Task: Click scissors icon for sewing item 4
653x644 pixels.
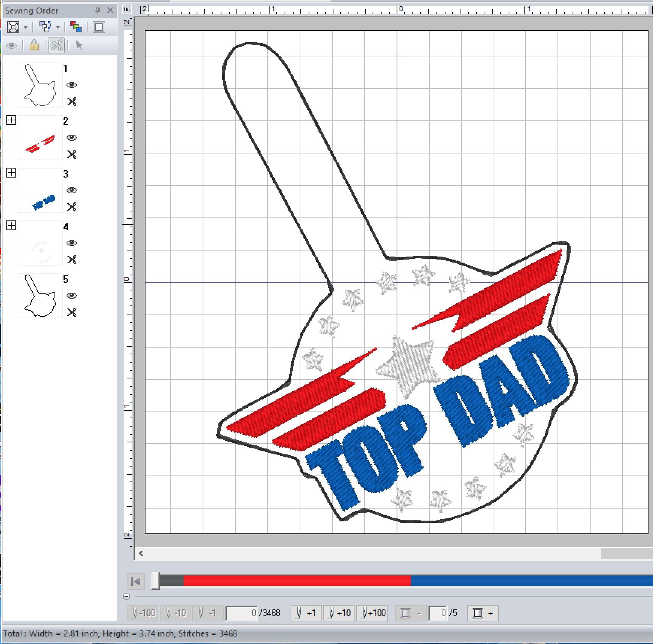Action: click(x=72, y=260)
